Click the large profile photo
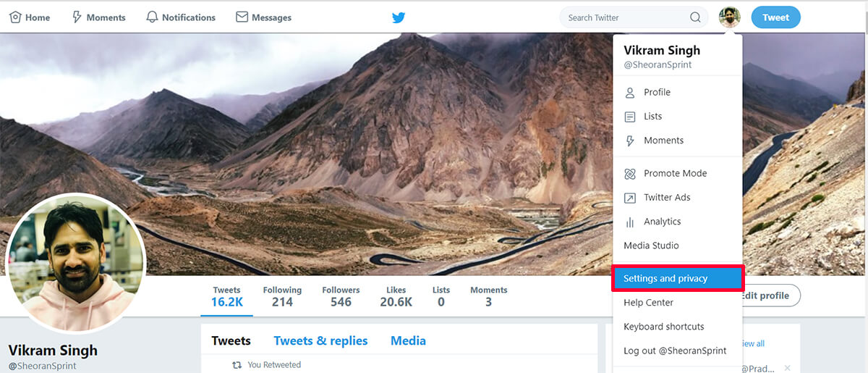The width and height of the screenshot is (868, 373). pos(76,264)
